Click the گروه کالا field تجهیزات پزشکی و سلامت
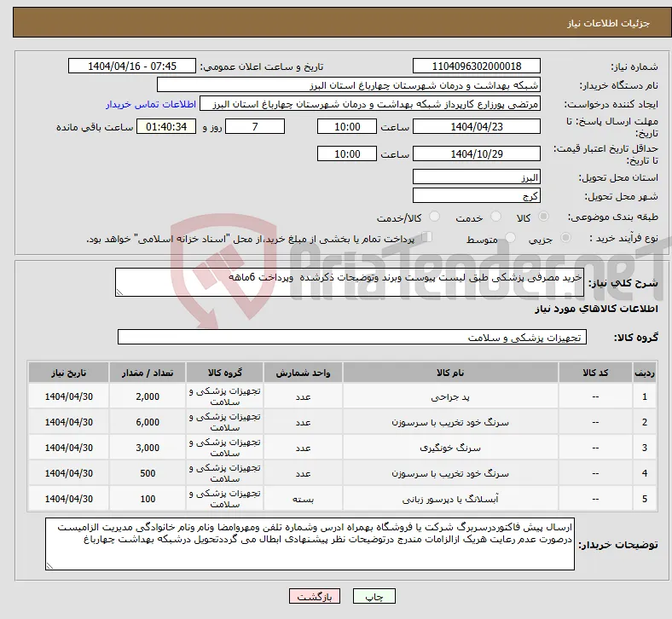This screenshot has width=672, height=619. pyautogui.click(x=352, y=337)
